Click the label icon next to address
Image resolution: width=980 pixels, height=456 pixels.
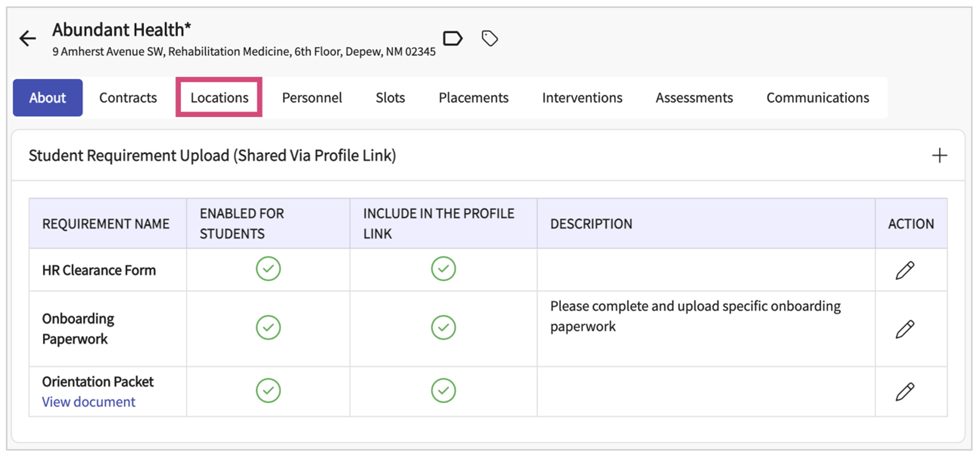pyautogui.click(x=452, y=38)
